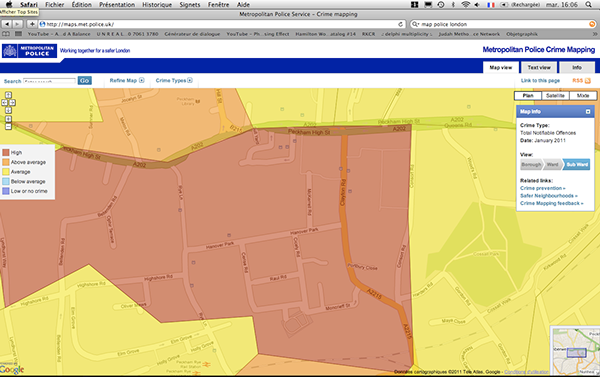Click the Go search button

pyautogui.click(x=85, y=80)
